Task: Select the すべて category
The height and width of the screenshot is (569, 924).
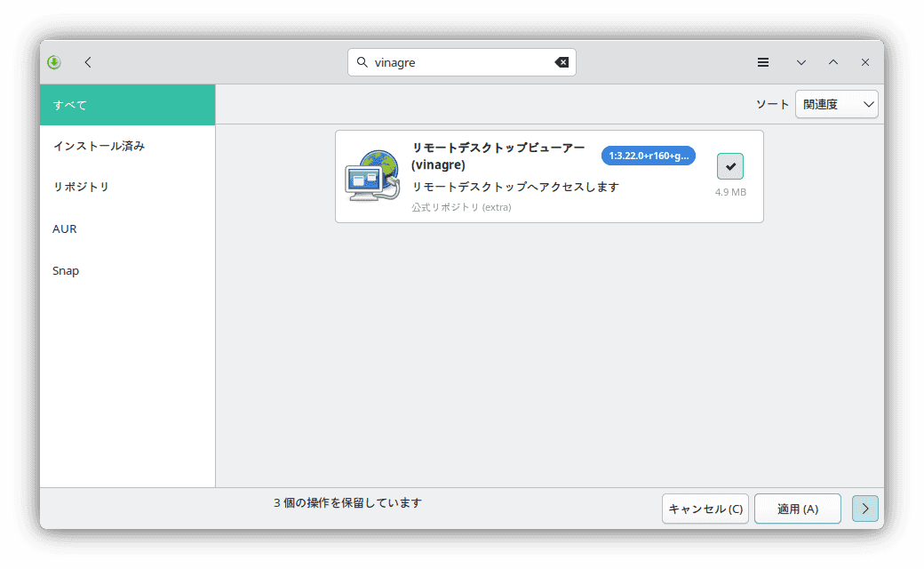Action: [x=127, y=105]
